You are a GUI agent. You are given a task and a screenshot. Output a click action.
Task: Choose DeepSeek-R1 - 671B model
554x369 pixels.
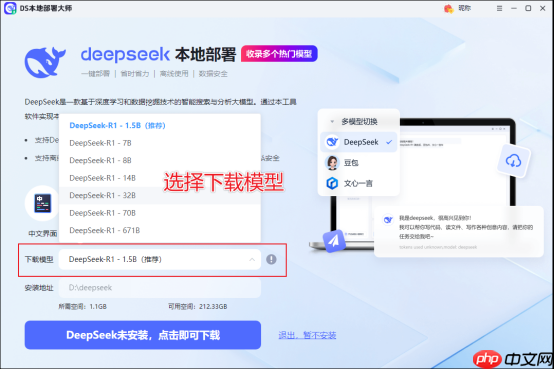160,230
